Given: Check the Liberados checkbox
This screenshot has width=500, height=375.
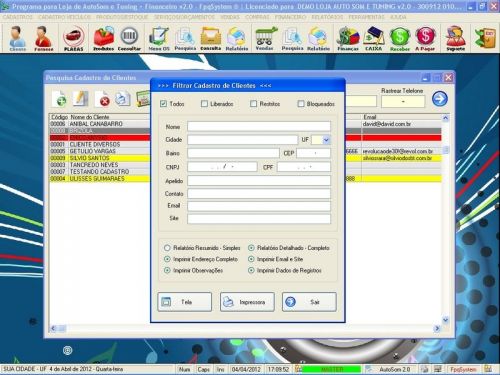Looking at the screenshot, I should 204,104.
